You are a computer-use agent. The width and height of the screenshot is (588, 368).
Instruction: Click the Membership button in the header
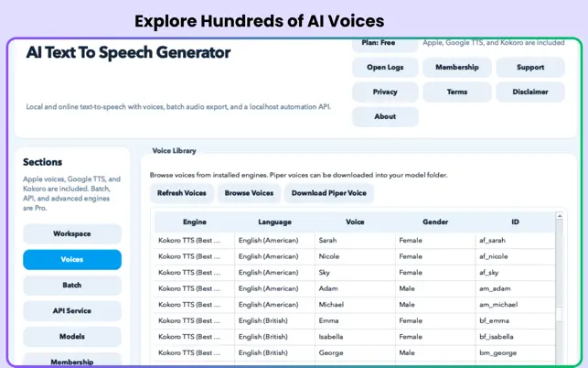pyautogui.click(x=456, y=67)
